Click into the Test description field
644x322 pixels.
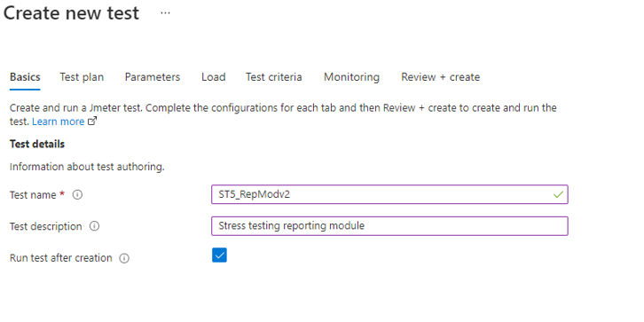pyautogui.click(x=389, y=226)
